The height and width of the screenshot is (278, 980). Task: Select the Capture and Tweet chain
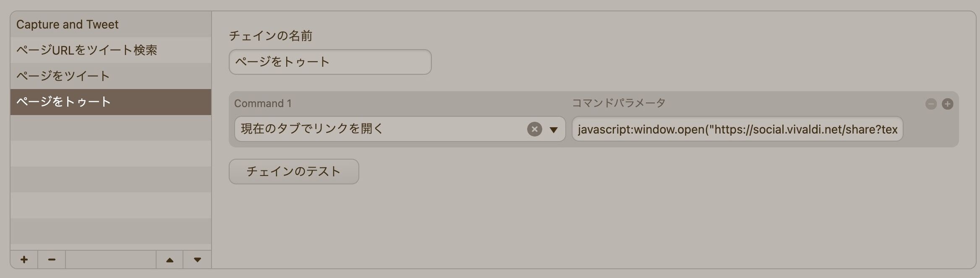pos(111,24)
